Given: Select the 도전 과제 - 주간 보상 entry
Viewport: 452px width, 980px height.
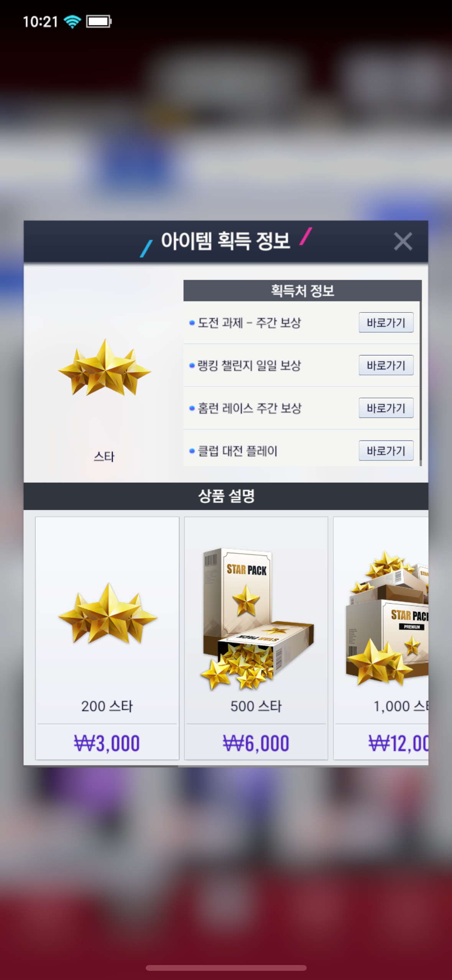Looking at the screenshot, I should click(x=249, y=323).
